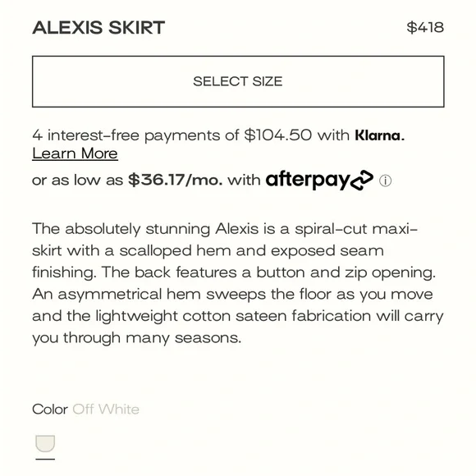Click the Afterpay looping arrows logo icon
The width and height of the screenshot is (476, 476).
(362, 180)
